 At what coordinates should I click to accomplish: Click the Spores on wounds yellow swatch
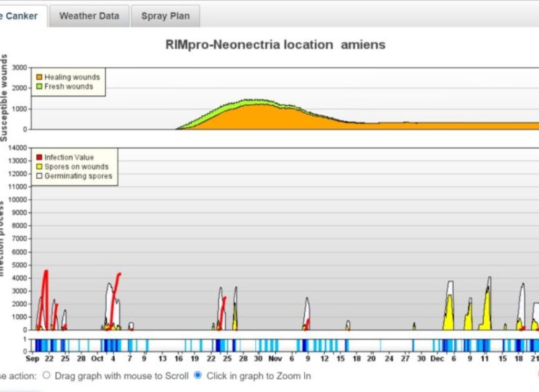click(39, 167)
